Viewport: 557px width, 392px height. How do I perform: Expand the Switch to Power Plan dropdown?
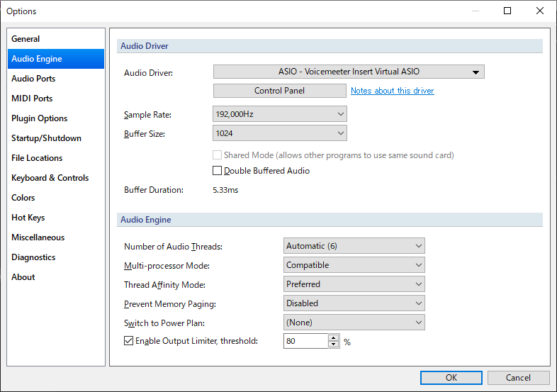pyautogui.click(x=354, y=323)
